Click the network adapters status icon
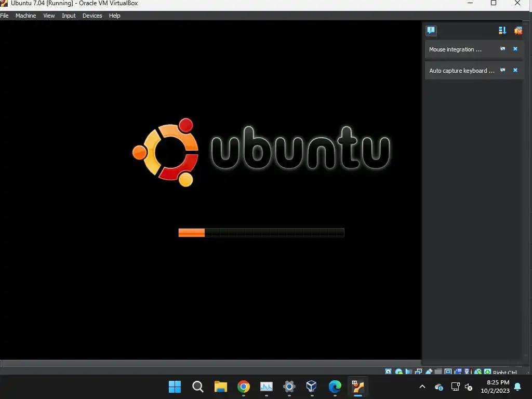532x399 pixels. [x=419, y=371]
